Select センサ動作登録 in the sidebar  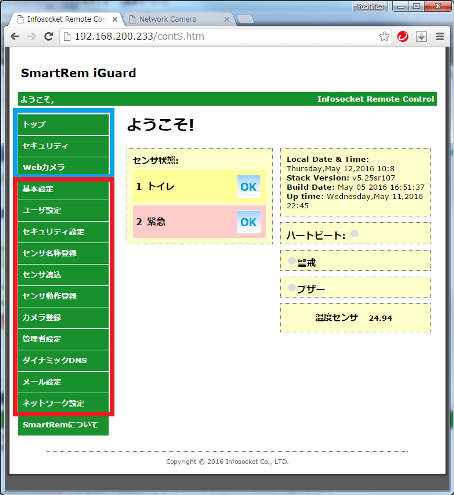click(x=63, y=296)
